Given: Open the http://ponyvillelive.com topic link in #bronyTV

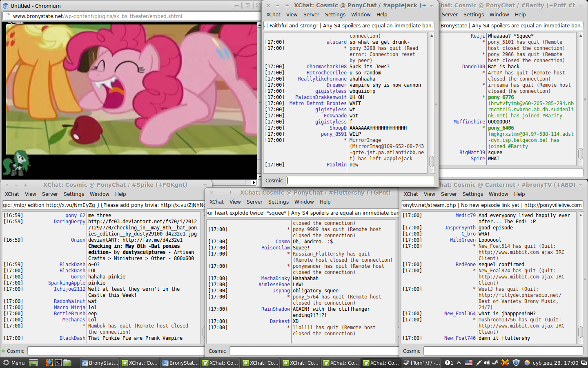Looking at the screenshot, I should coord(553,205).
